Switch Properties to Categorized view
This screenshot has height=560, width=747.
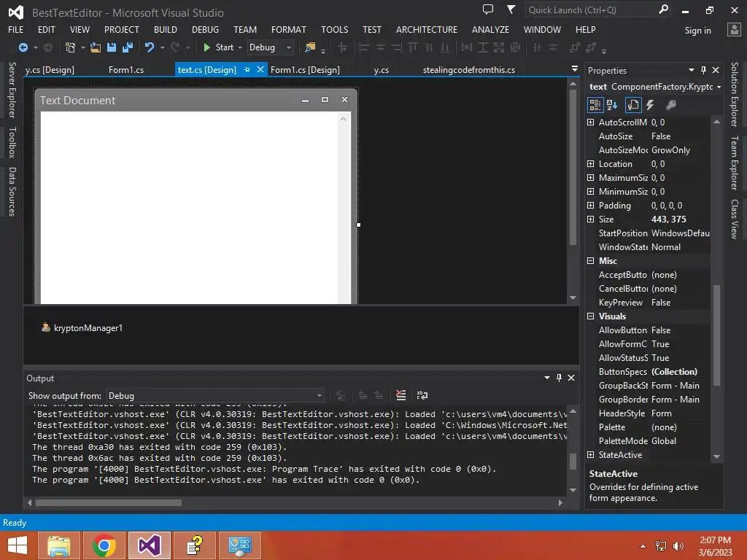coord(595,105)
